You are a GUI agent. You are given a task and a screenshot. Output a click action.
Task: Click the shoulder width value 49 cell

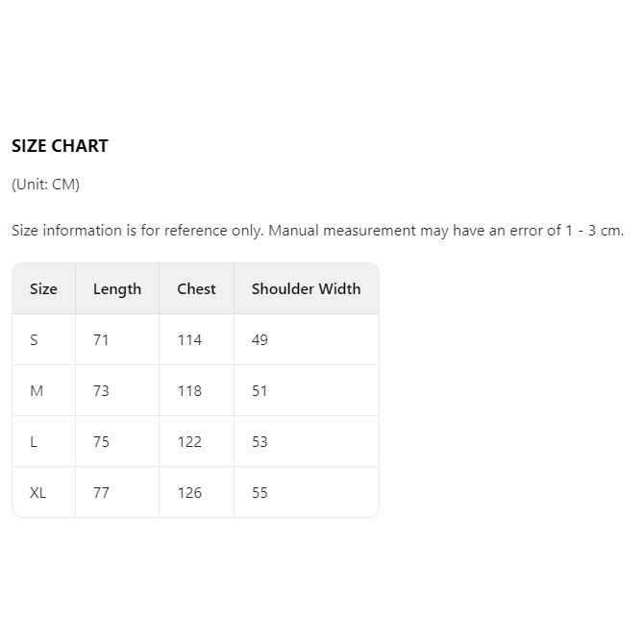click(x=260, y=339)
